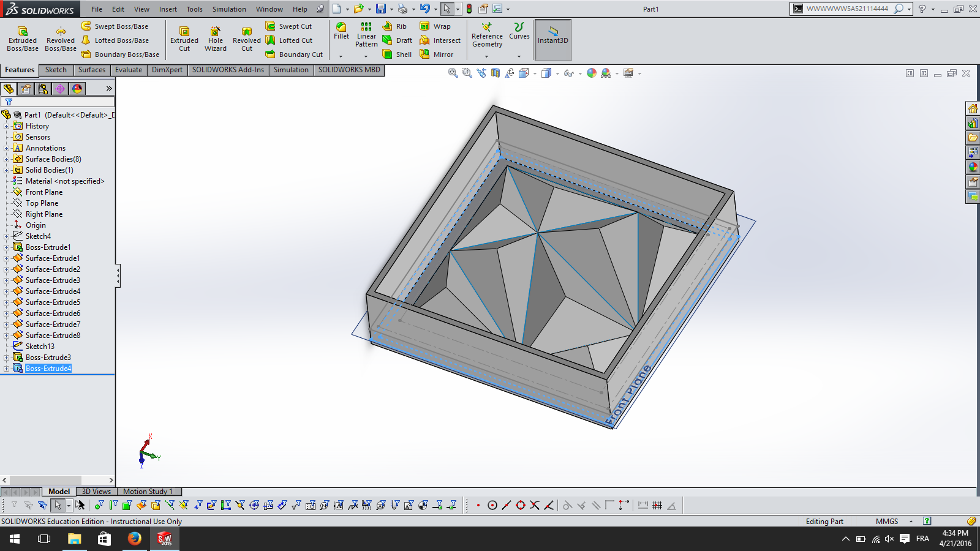The width and height of the screenshot is (980, 551).
Task: Switch to the Surfaces tab
Action: [x=92, y=70]
